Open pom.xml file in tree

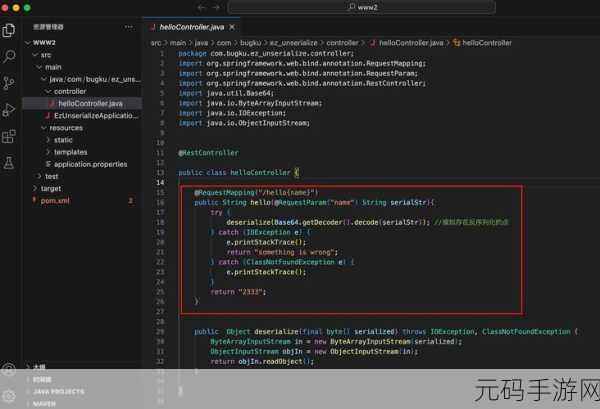(x=55, y=200)
